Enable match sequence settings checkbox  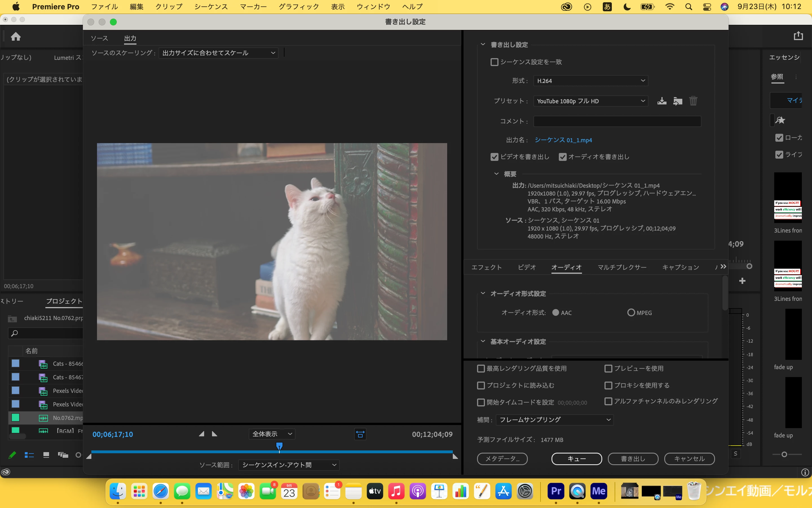click(x=494, y=62)
